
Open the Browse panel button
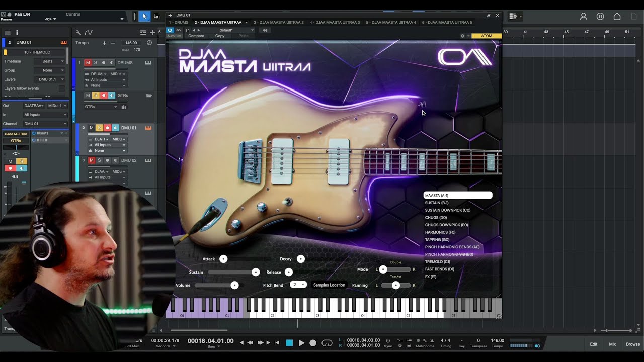633,344
